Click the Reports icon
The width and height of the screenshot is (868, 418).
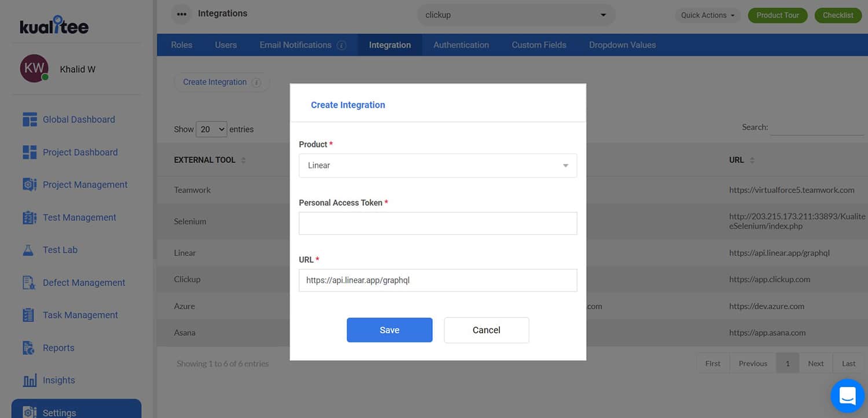(x=28, y=347)
